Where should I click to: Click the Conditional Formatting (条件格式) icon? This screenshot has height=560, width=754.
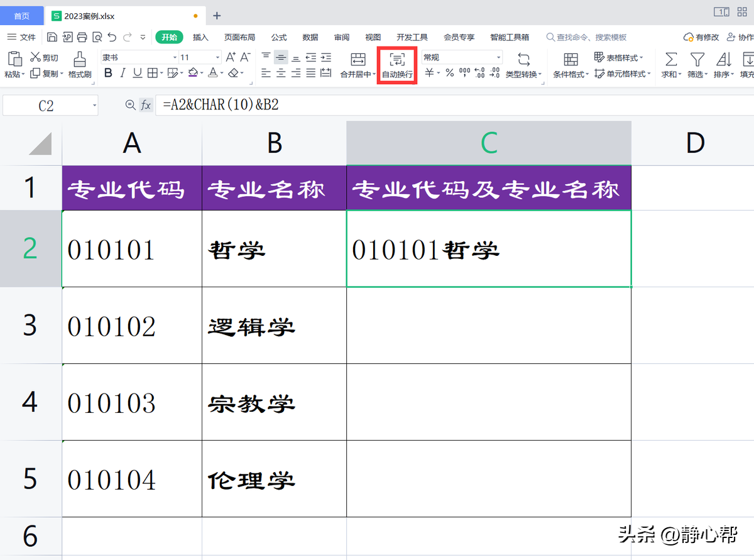pos(571,60)
